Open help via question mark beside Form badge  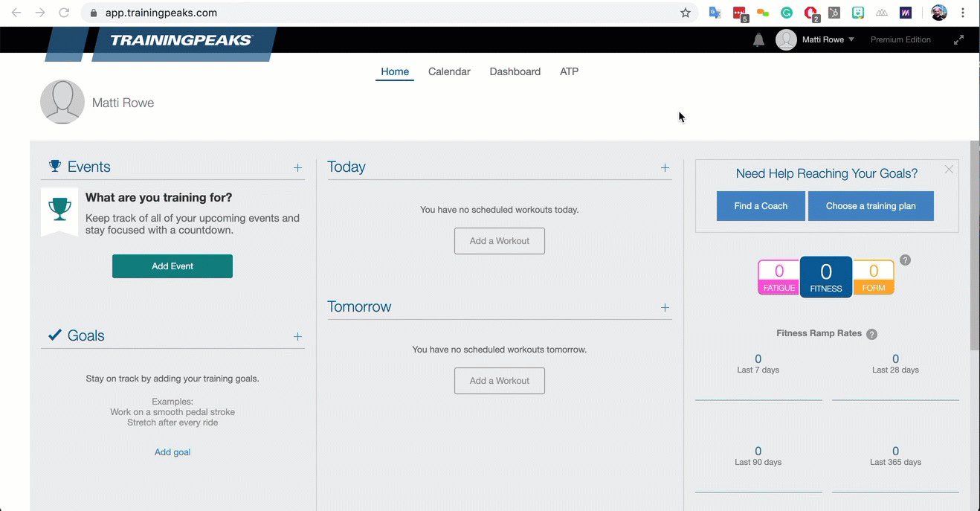(x=905, y=260)
